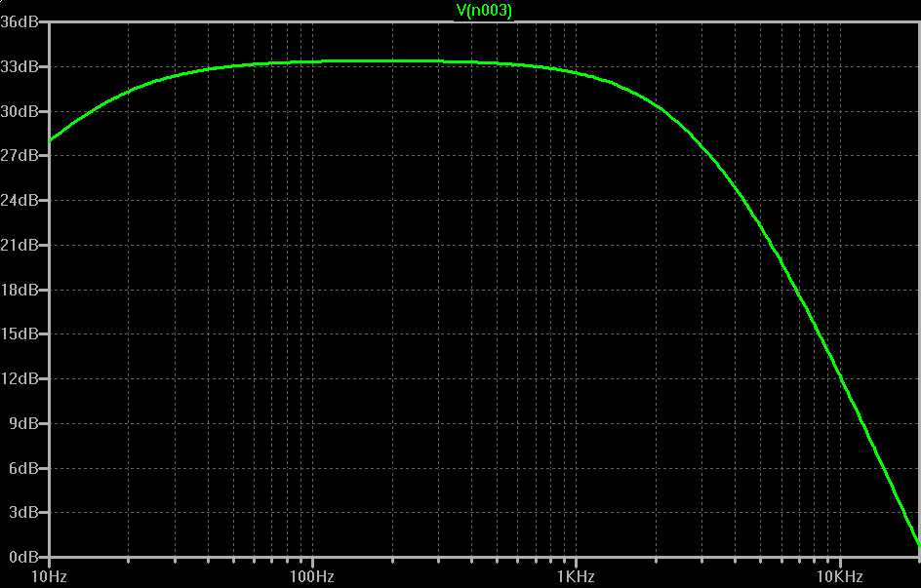Click the 0dB vertical axis label
Screen dimensions: 921x588
pos(23,557)
